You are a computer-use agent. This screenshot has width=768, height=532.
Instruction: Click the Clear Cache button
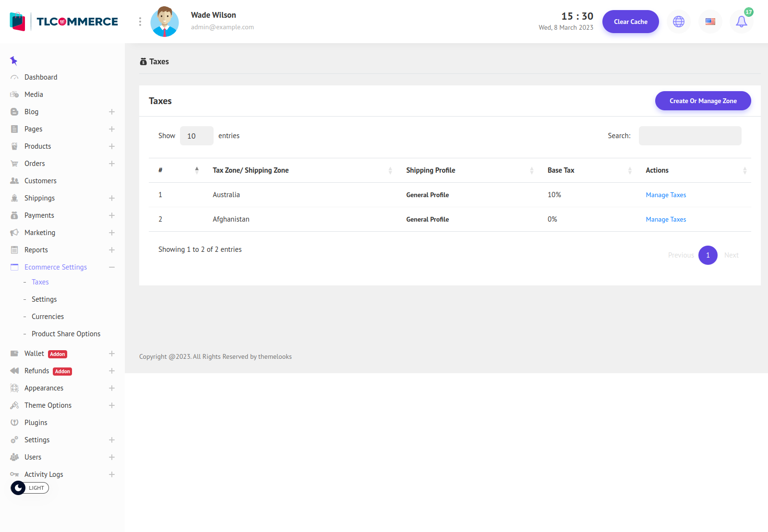coord(630,22)
